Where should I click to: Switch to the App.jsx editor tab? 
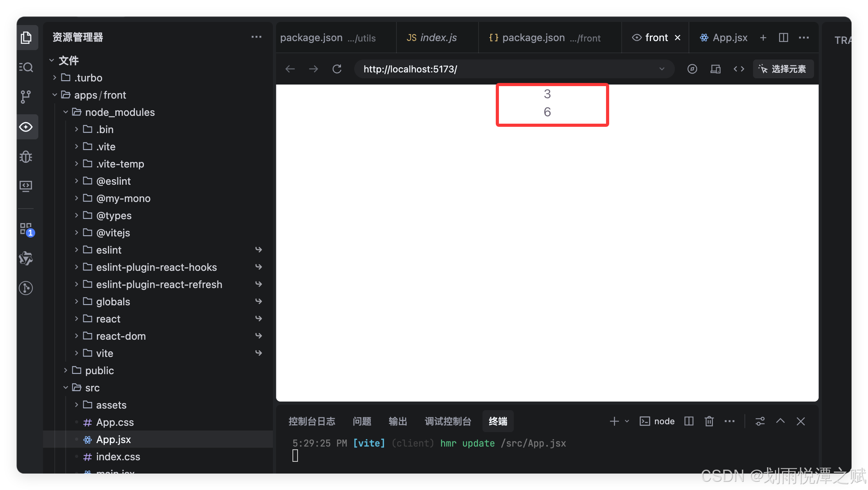[724, 38]
